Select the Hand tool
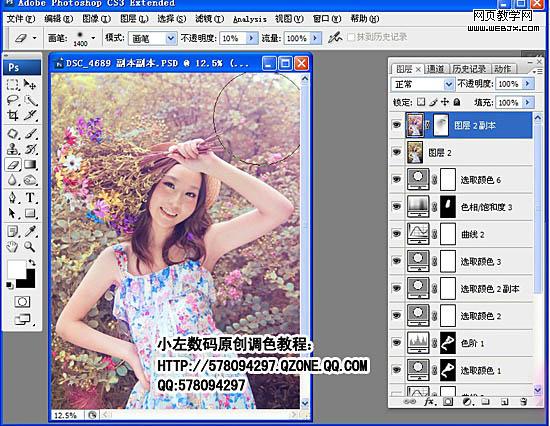550x426 pixels. pos(13,247)
